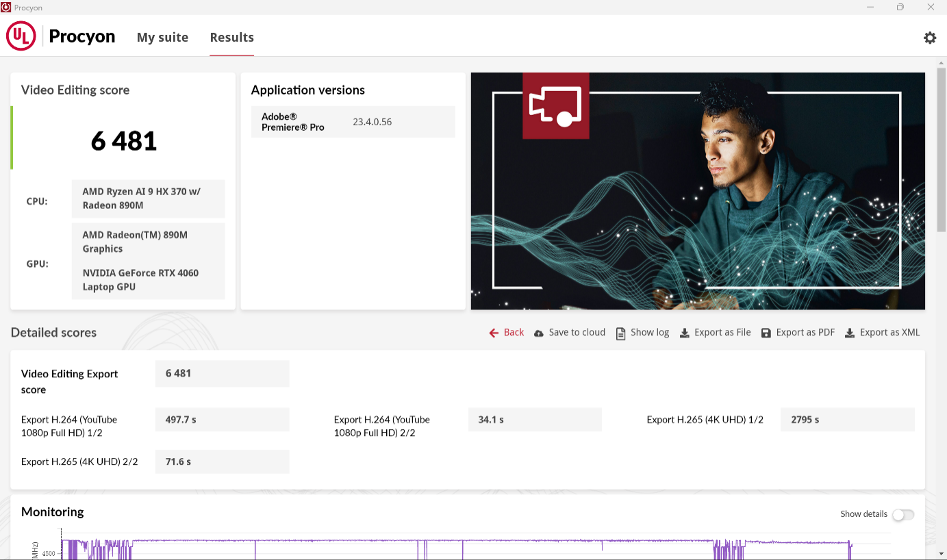Click the Export as File download icon
The image size is (947, 560).
tap(684, 333)
